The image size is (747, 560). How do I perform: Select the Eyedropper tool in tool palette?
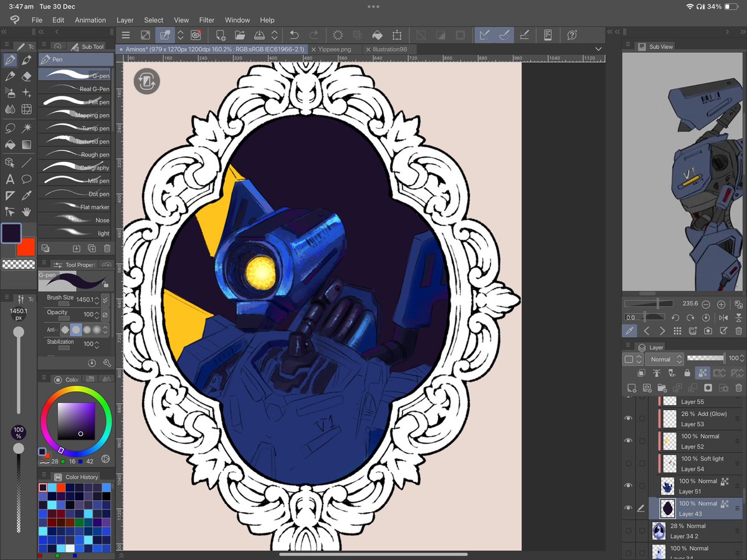[x=27, y=196]
